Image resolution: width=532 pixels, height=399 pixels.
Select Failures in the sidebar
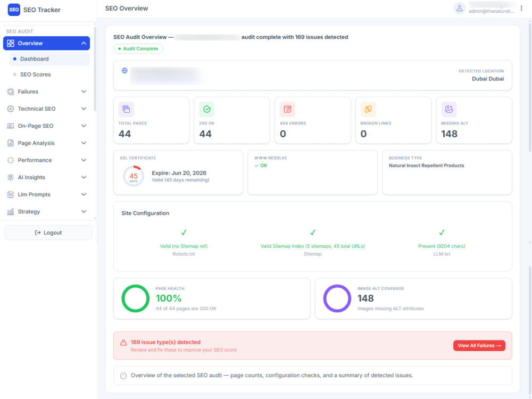[x=46, y=92]
